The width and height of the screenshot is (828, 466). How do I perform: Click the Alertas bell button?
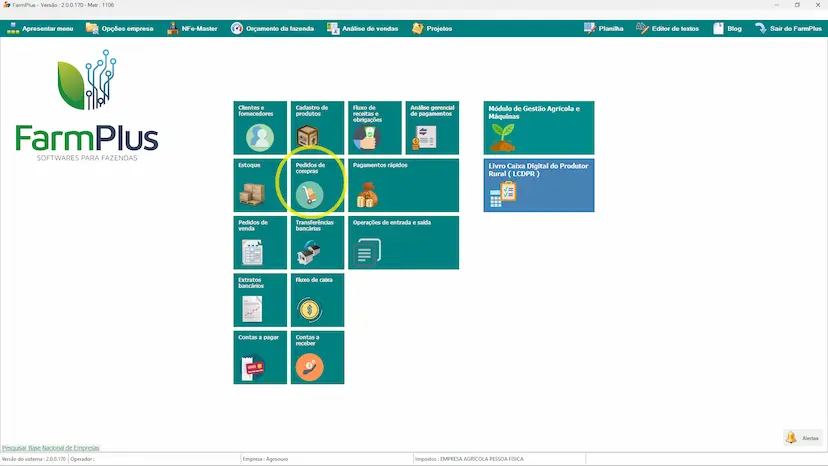tap(802, 438)
